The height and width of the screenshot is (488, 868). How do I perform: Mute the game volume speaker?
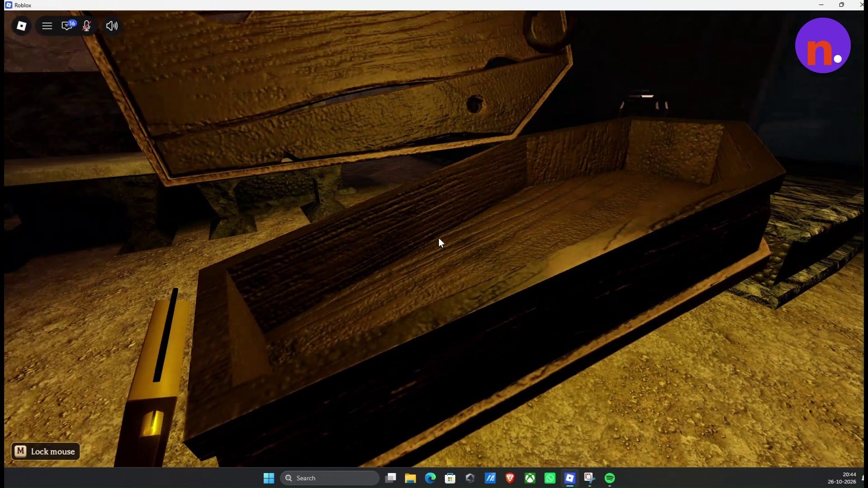coord(112,26)
